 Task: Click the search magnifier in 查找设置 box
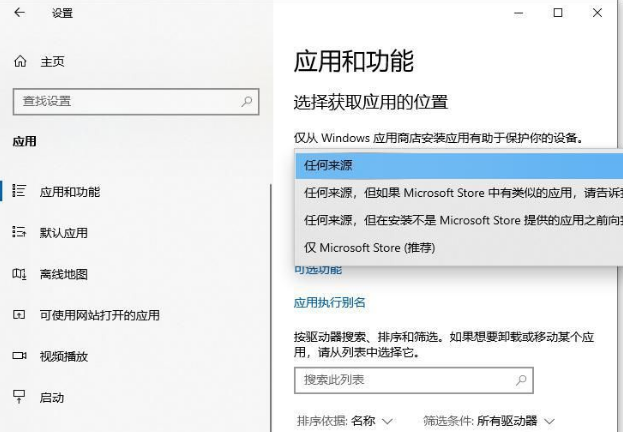pyautogui.click(x=246, y=101)
